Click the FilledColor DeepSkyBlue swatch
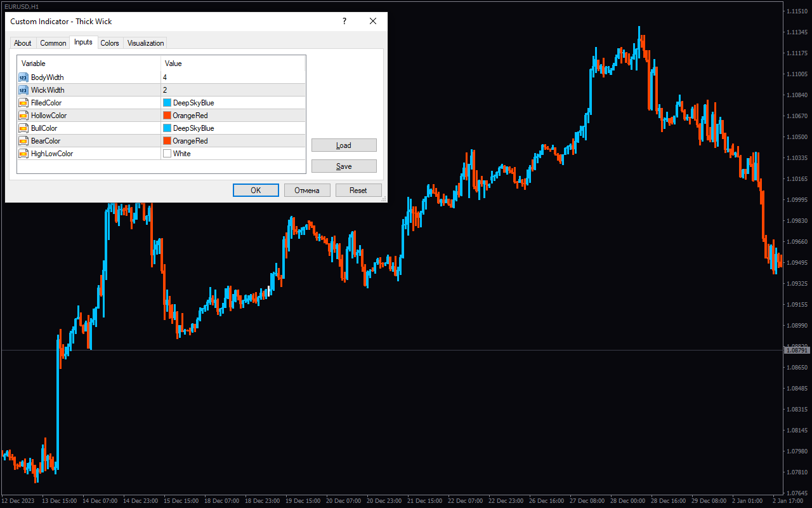The height and width of the screenshot is (508, 812). (x=167, y=103)
